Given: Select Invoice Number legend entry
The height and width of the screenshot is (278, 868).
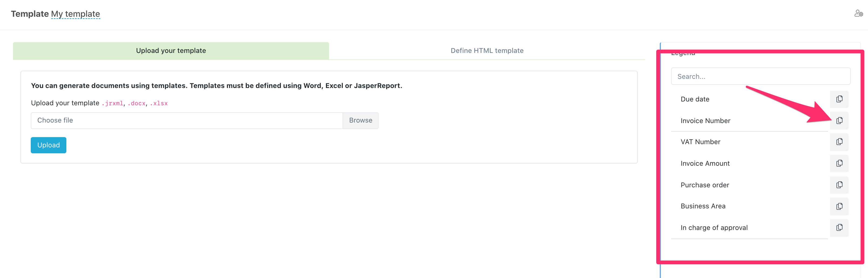Looking at the screenshot, I should click(x=705, y=121).
